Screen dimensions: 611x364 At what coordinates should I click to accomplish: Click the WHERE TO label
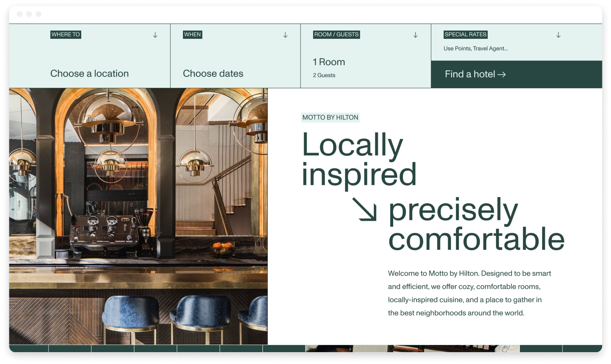(66, 34)
